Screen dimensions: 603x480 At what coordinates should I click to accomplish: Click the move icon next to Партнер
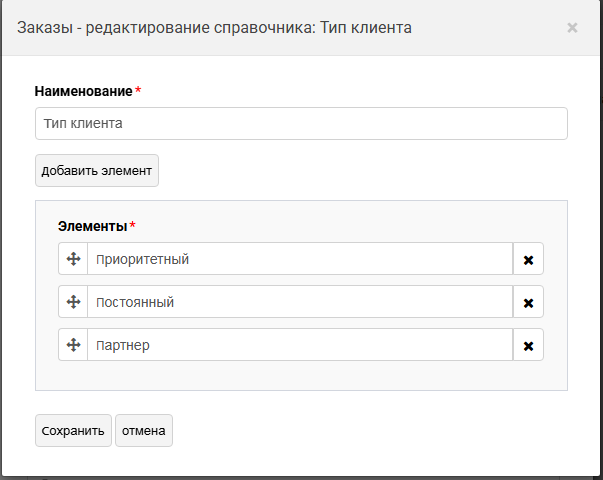coord(73,345)
